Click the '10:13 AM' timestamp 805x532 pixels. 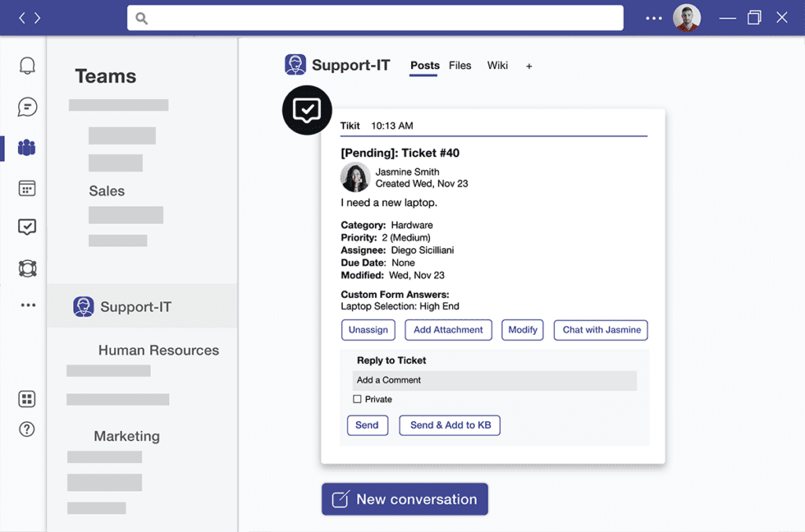[x=392, y=126]
